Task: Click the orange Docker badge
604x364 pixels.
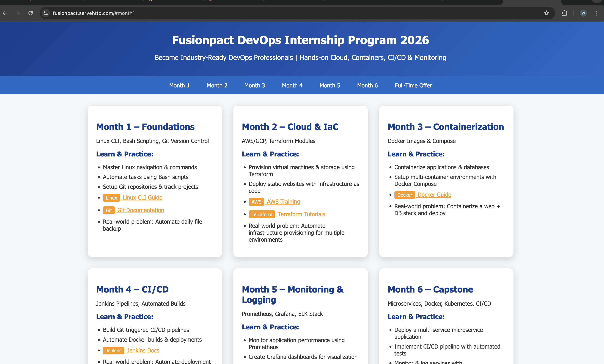Action: 404,195
